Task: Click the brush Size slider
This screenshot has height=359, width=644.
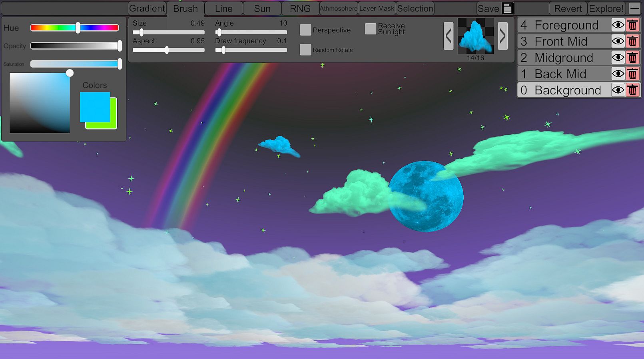Action: pyautogui.click(x=169, y=32)
